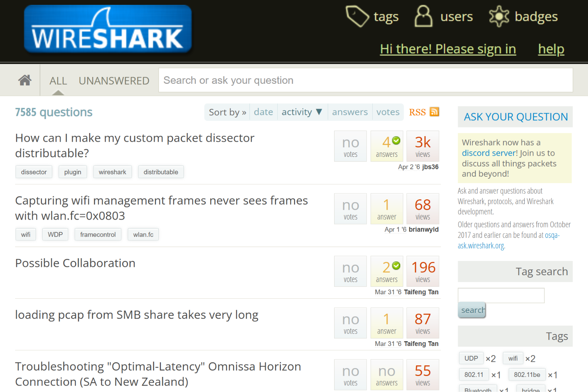Select the dissector tag
The height and width of the screenshot is (392, 588).
[34, 172]
